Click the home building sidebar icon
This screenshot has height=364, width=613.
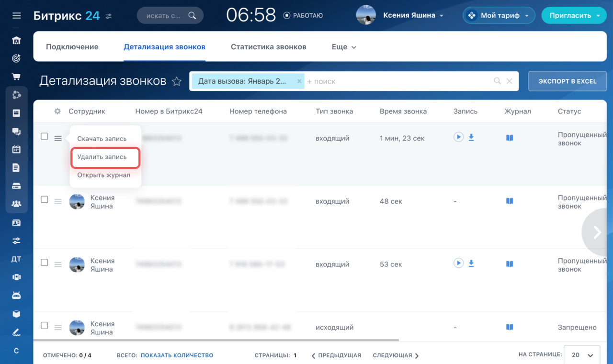point(16,40)
